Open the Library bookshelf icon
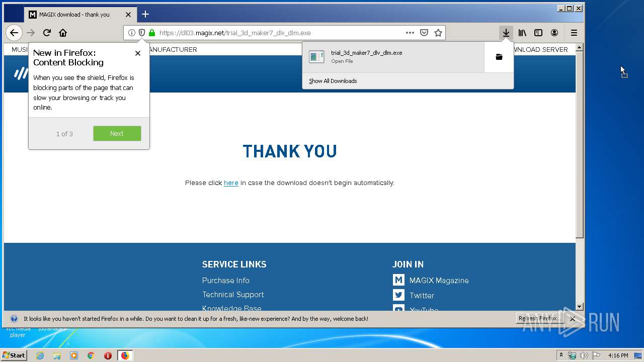Image resolution: width=644 pixels, height=362 pixels. pos(522,33)
